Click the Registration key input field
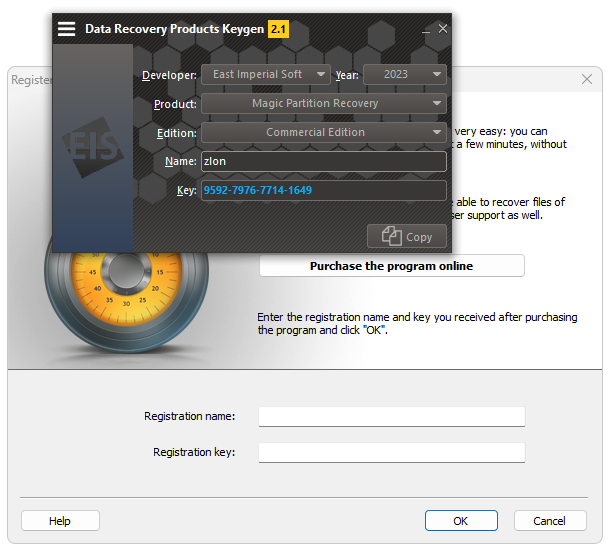 pyautogui.click(x=392, y=453)
